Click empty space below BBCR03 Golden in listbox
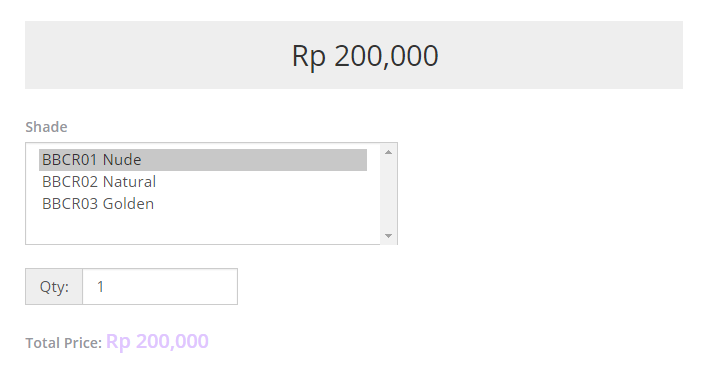Screen dimensions: 728x374 (x=203, y=228)
